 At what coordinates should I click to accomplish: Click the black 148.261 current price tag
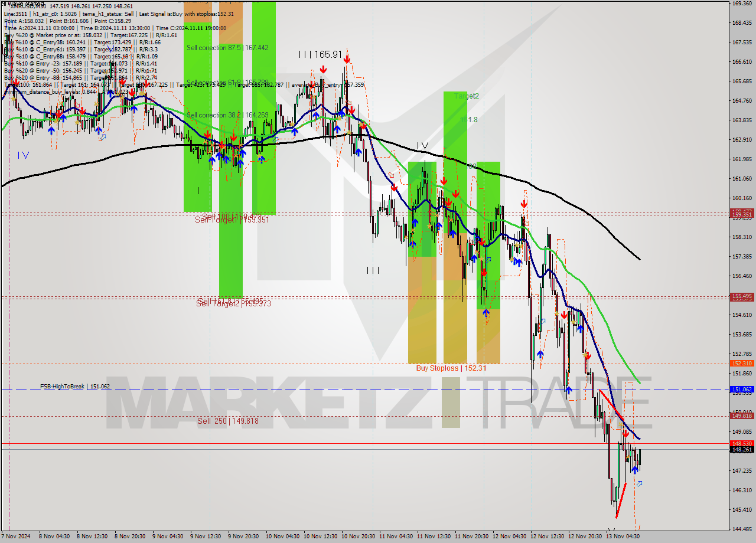742,450
